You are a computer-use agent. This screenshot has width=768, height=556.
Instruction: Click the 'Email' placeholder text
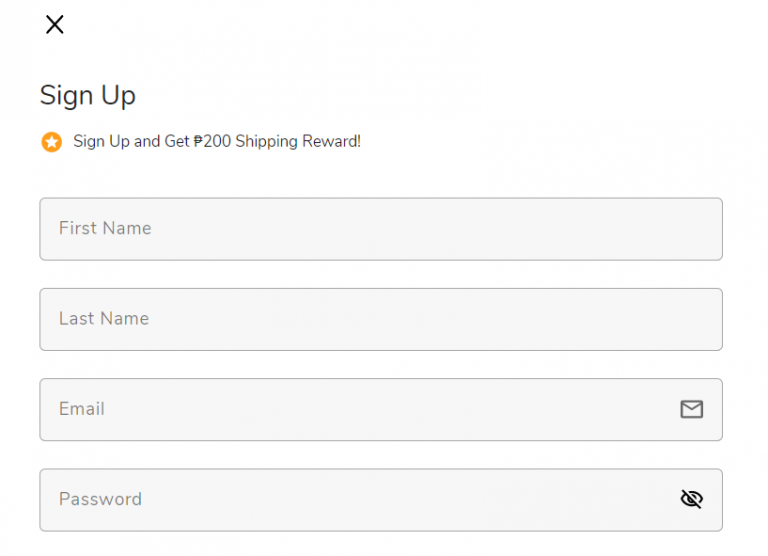[82, 409]
